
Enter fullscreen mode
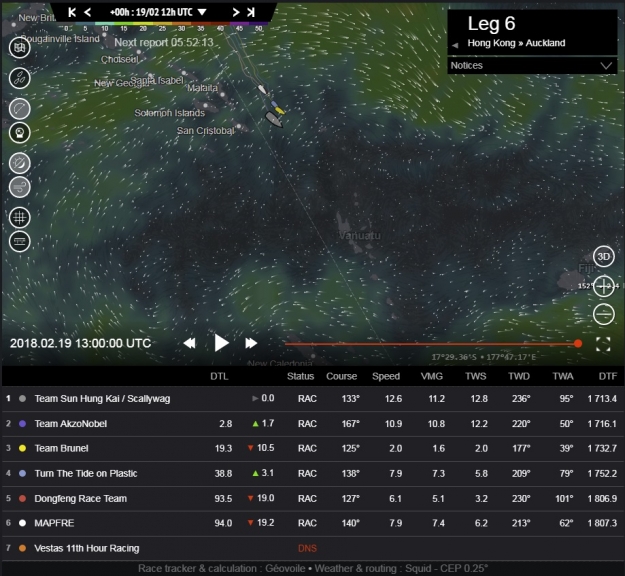pyautogui.click(x=603, y=344)
